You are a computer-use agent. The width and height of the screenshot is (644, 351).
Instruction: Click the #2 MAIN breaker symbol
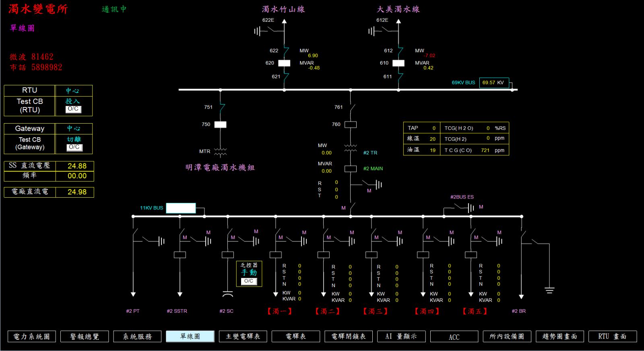point(351,169)
